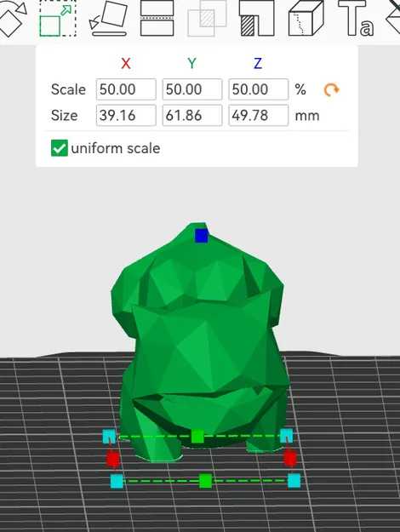400x532 pixels.
Task: Edit the X size 39.16 field
Action: pos(126,116)
